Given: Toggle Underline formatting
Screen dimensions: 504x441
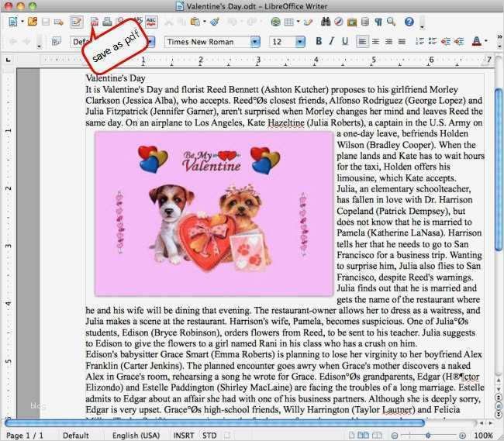Looking at the screenshot, I should click(x=345, y=41).
